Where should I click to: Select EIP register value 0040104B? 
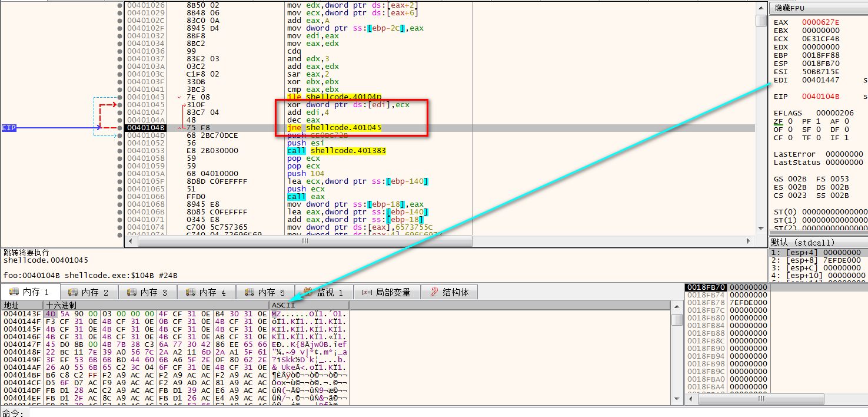pyautogui.click(x=821, y=97)
